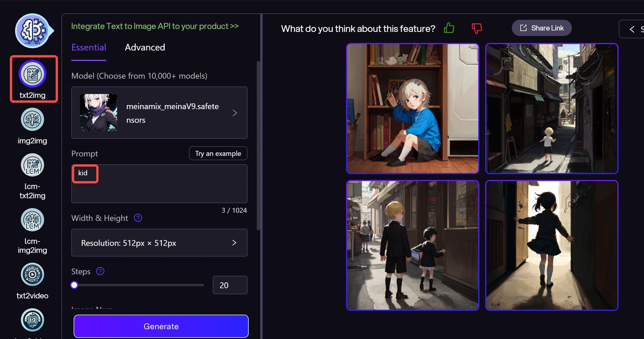Give thumbs up feedback

[449, 28]
